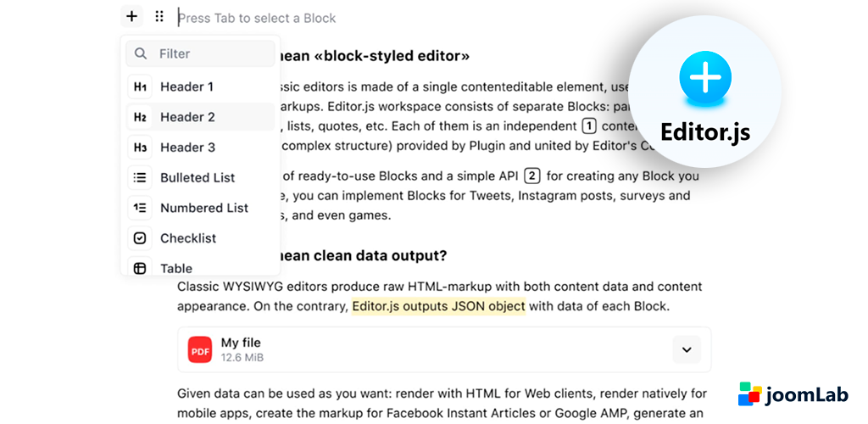This screenshot has height=424, width=868.
Task: Click the blue plus Editor.js logo
Action: (x=705, y=77)
